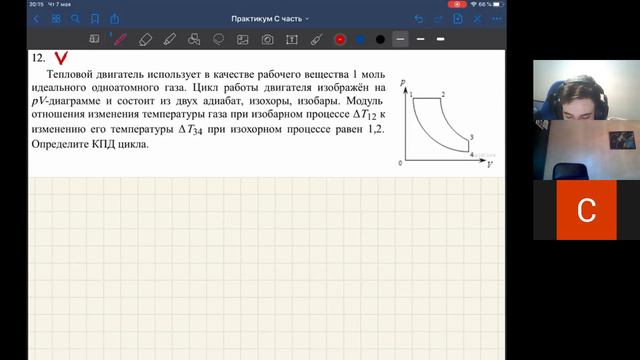Select the Lasso selection tool
The height and width of the screenshot is (360, 640).
pyautogui.click(x=218, y=40)
